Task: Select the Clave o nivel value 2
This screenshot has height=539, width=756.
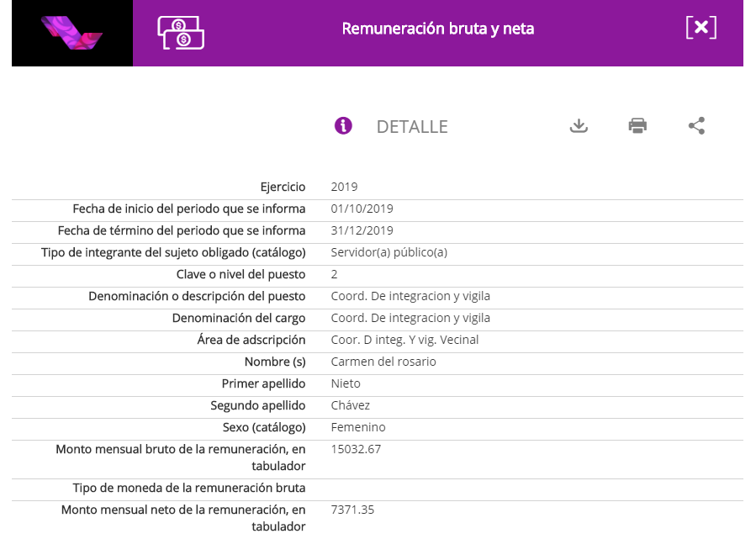Action: pyautogui.click(x=334, y=274)
